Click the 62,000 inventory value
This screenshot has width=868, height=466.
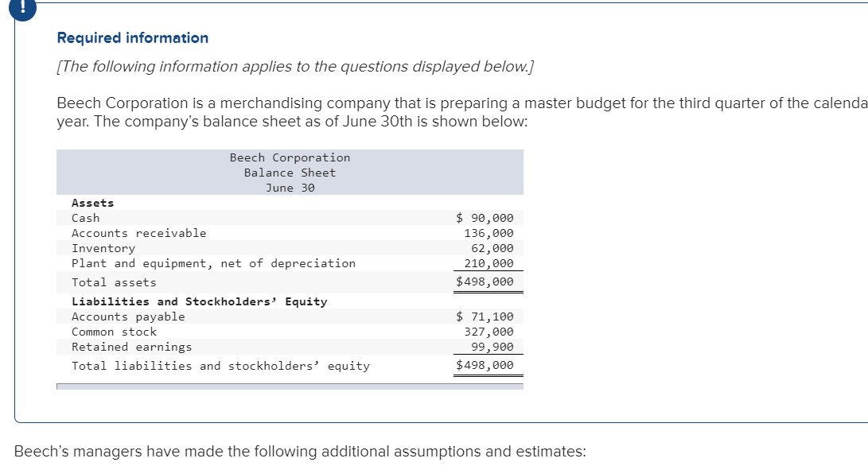[492, 248]
